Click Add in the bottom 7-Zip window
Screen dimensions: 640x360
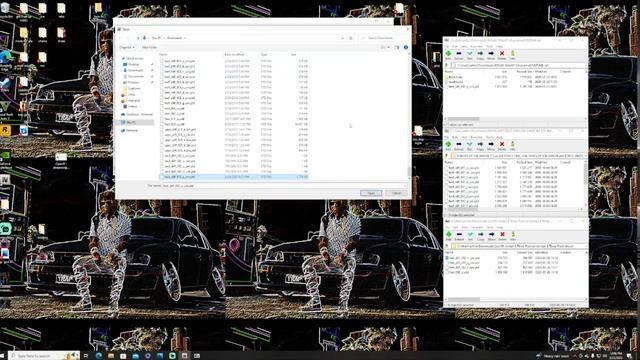pos(448,236)
